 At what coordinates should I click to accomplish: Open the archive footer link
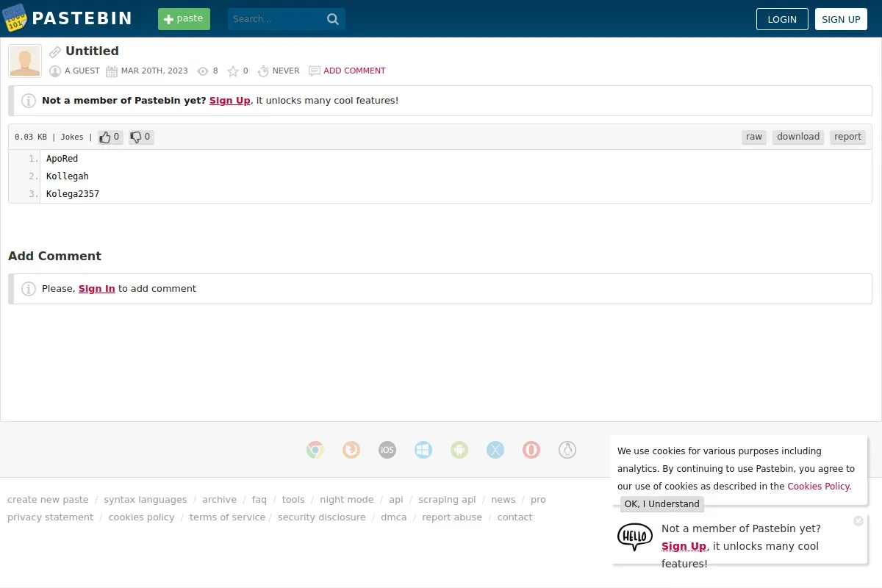[219, 500]
